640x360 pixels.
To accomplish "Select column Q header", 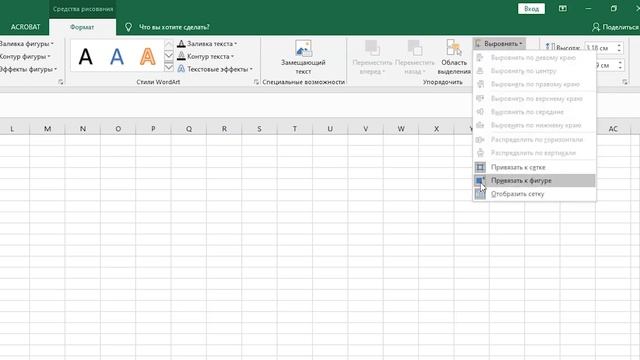I will pyautogui.click(x=189, y=129).
